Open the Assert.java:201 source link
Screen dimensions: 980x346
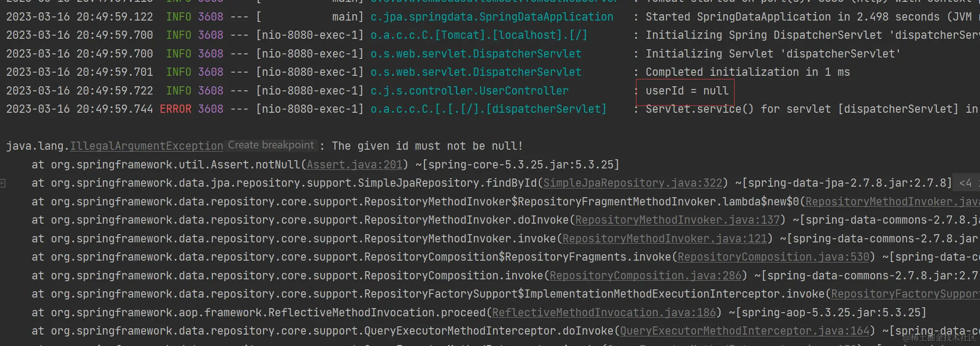tap(354, 165)
